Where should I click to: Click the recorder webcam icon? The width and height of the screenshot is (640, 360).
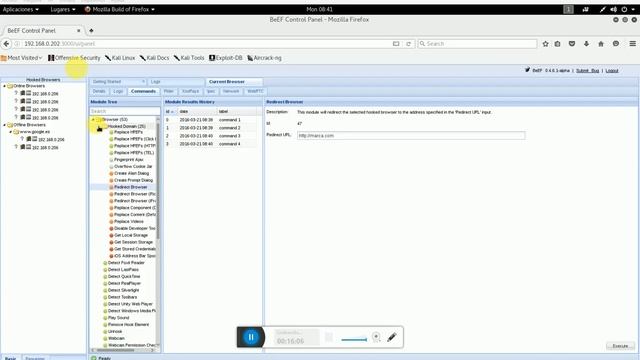(376, 337)
